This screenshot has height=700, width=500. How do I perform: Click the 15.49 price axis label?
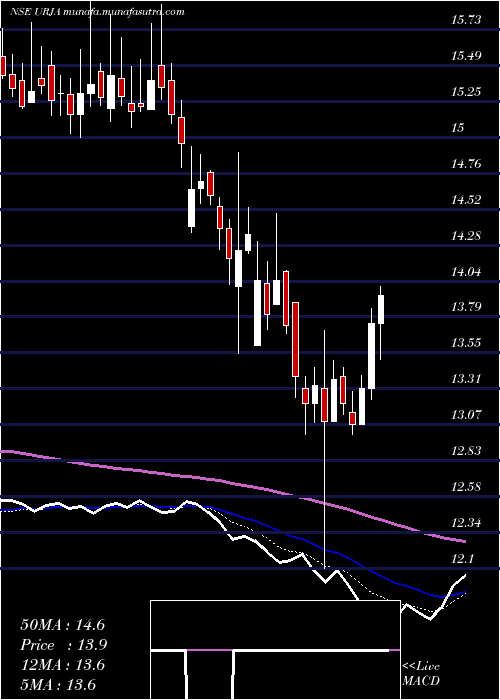[x=467, y=56]
